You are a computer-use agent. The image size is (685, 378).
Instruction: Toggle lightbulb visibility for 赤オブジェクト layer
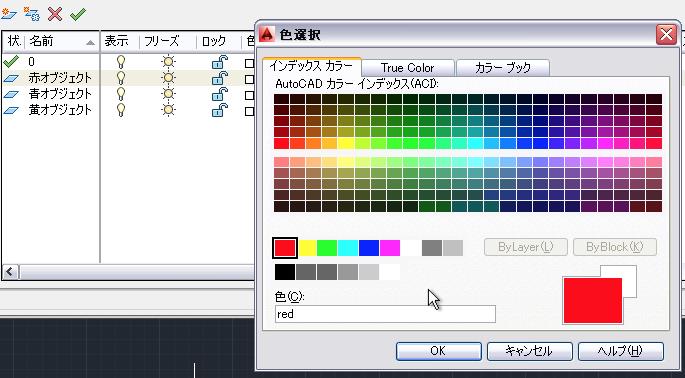tap(121, 79)
